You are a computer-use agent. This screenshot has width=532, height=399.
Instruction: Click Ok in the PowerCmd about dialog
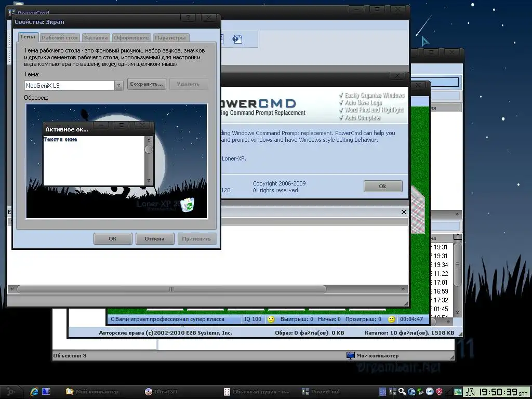click(383, 187)
